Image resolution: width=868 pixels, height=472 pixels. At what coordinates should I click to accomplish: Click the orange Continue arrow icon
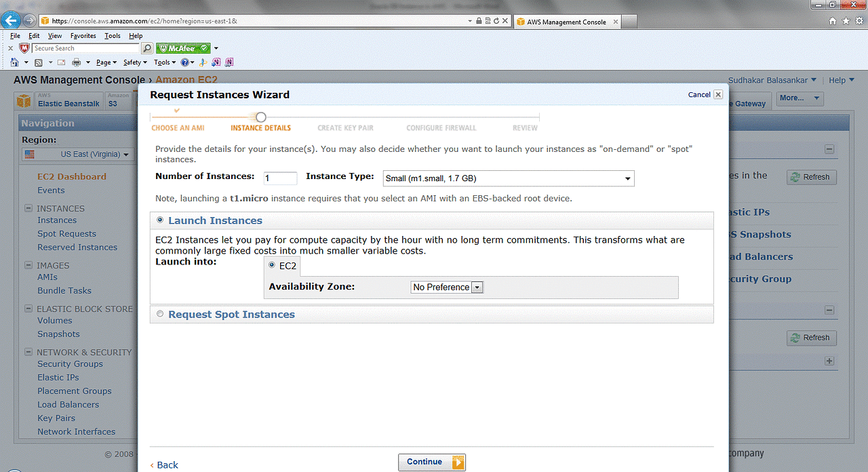458,463
